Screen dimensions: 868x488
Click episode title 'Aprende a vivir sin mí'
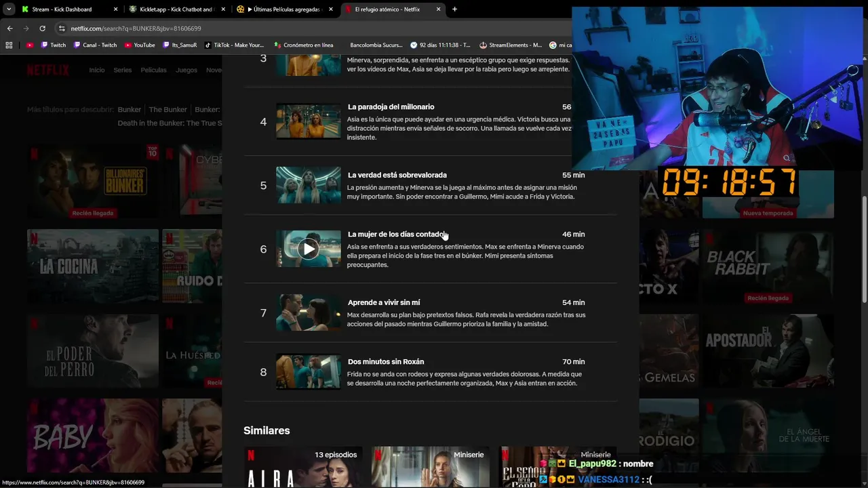(384, 303)
